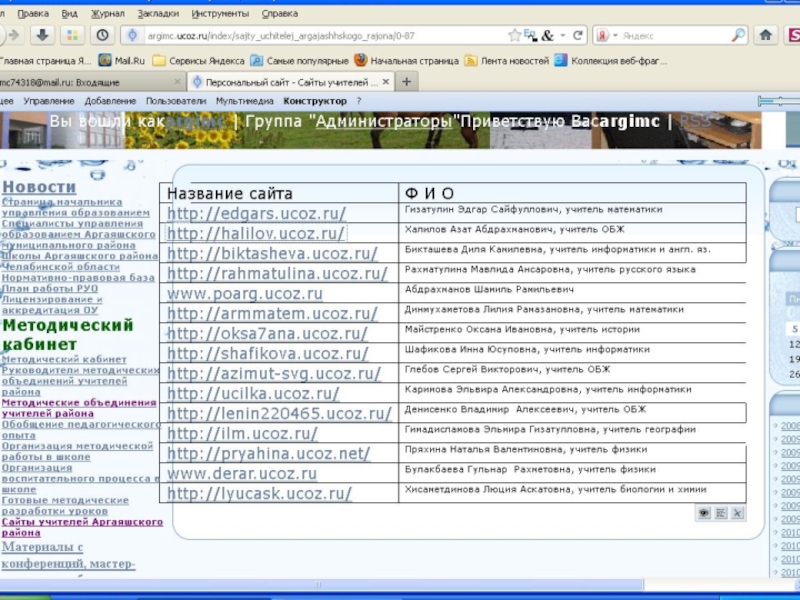Open a new tab with plus button

click(x=407, y=82)
